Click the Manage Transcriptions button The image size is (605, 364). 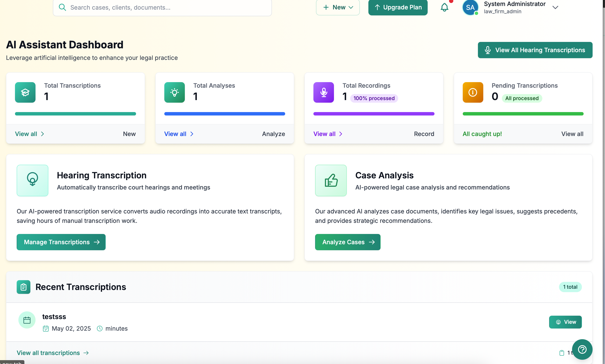[x=61, y=242]
